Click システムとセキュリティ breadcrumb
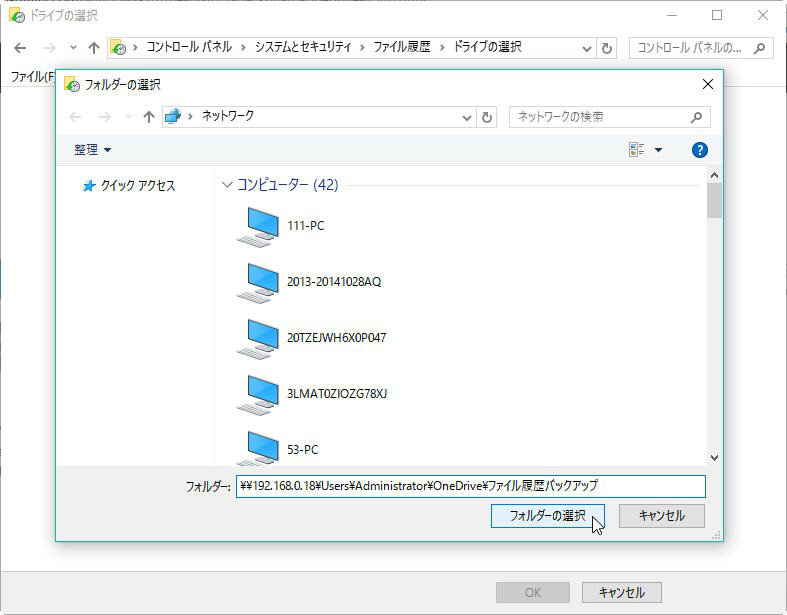 click(x=303, y=47)
